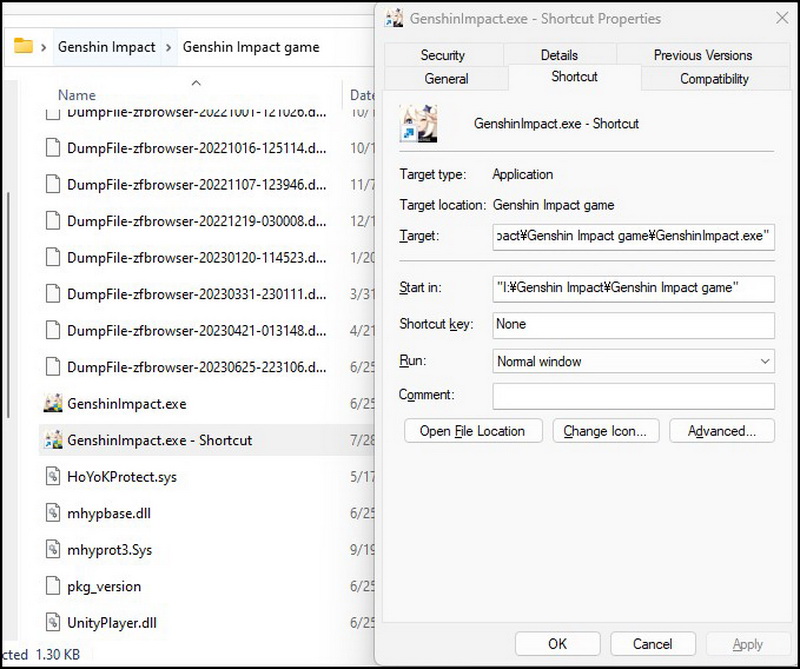Click the Change Icon... button

pyautogui.click(x=606, y=431)
